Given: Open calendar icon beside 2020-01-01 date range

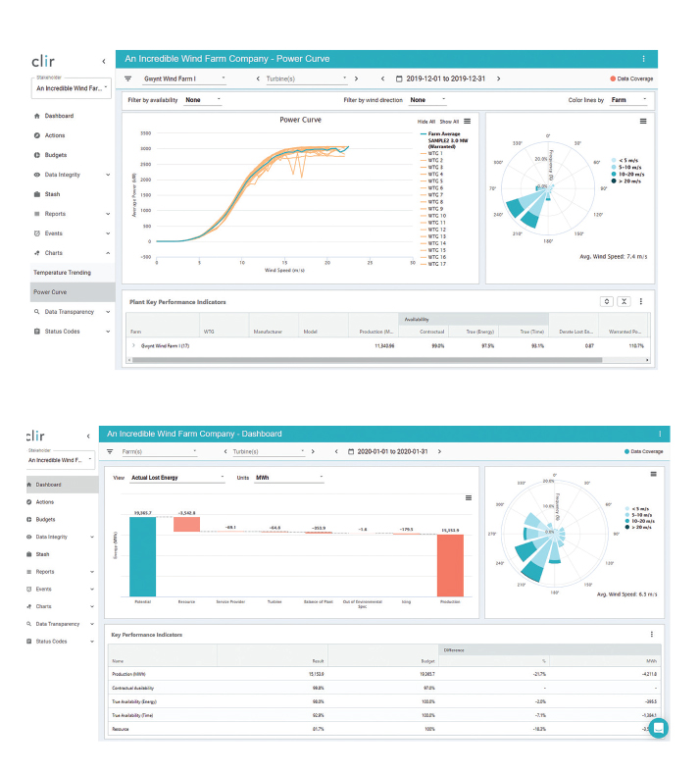Looking at the screenshot, I should point(351,451).
